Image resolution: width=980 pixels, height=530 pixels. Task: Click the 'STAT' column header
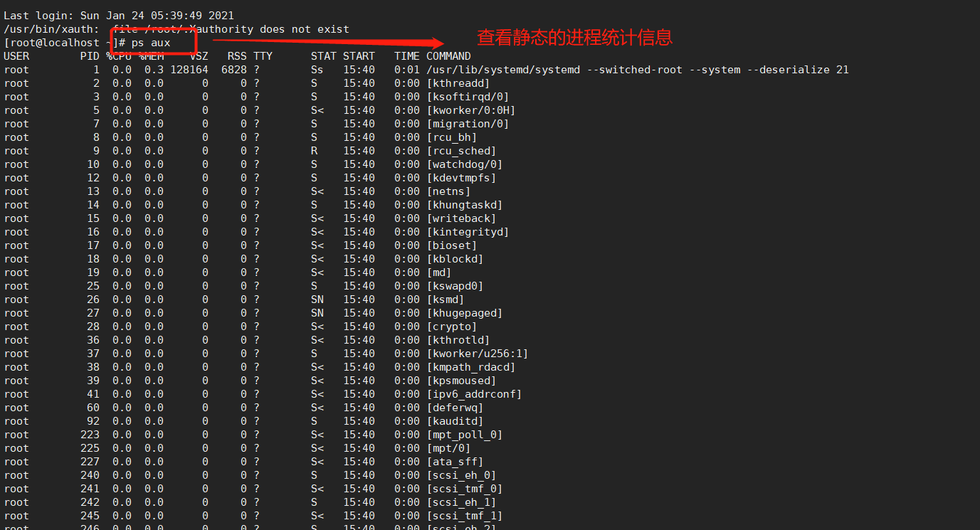tap(324, 56)
